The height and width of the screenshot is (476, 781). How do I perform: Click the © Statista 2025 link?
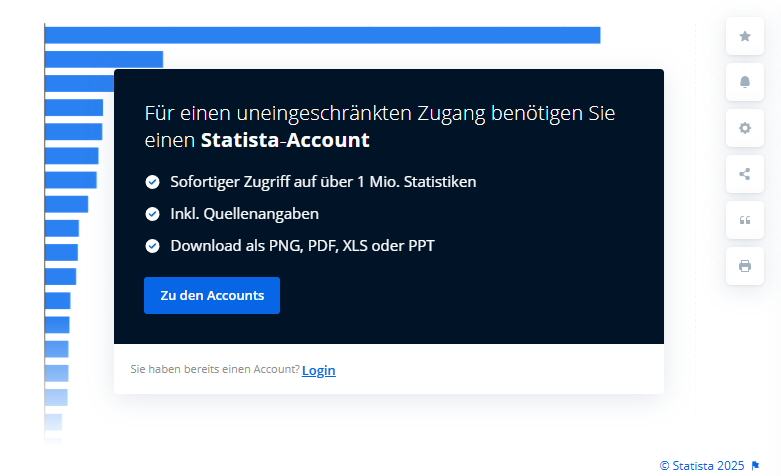[701, 465]
